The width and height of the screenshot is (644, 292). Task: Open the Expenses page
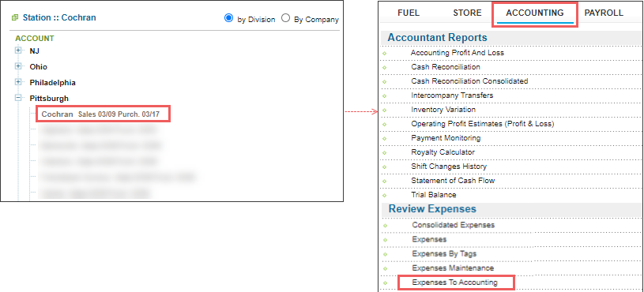coord(429,239)
